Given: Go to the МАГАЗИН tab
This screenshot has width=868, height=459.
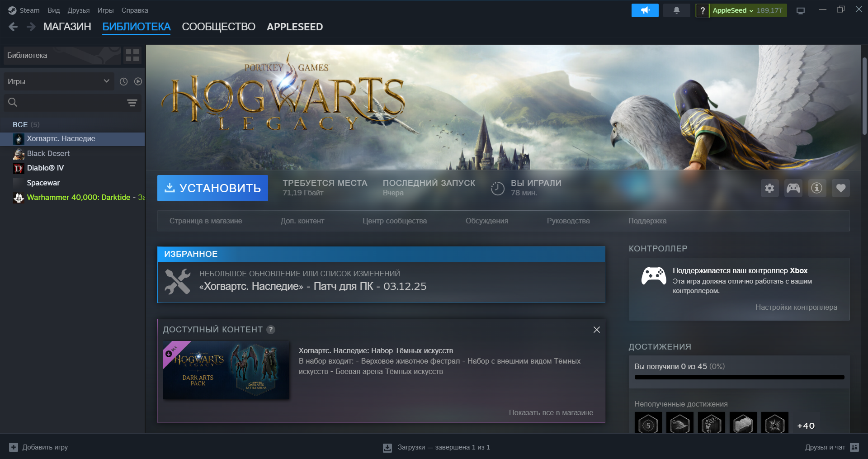Looking at the screenshot, I should point(67,27).
